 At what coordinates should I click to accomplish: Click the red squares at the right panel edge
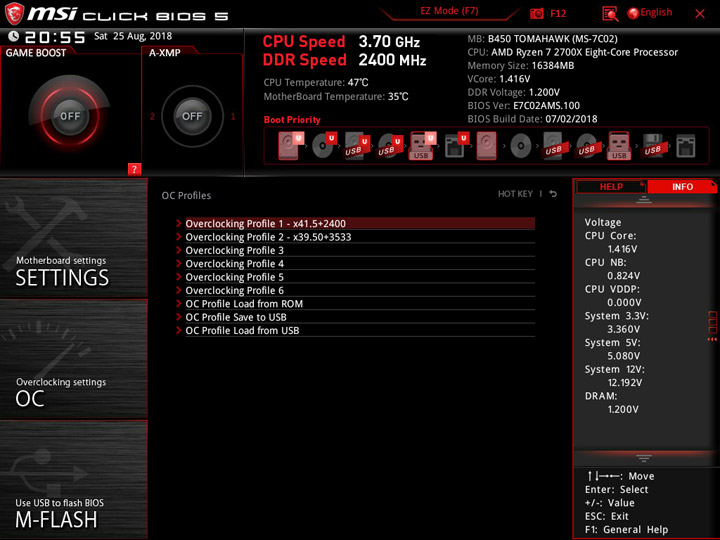coord(712,322)
